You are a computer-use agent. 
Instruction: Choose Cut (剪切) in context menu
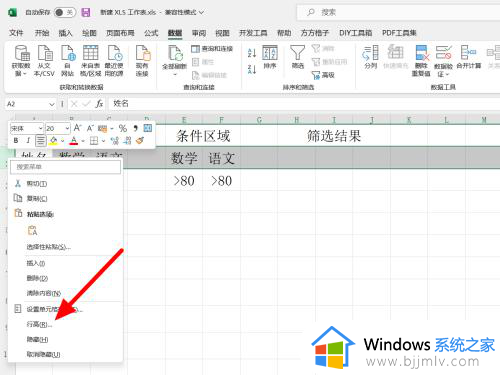(65, 184)
